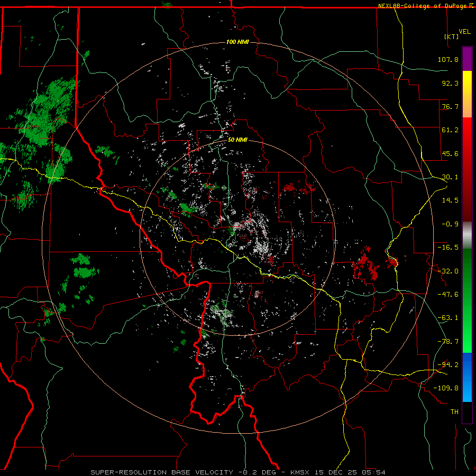Click the -109.8 scale value
The height and width of the screenshot is (476, 476).
click(x=446, y=388)
